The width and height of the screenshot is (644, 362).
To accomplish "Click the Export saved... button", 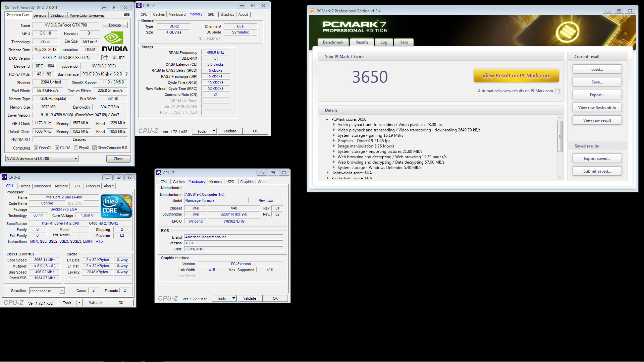I will pos(597,159).
